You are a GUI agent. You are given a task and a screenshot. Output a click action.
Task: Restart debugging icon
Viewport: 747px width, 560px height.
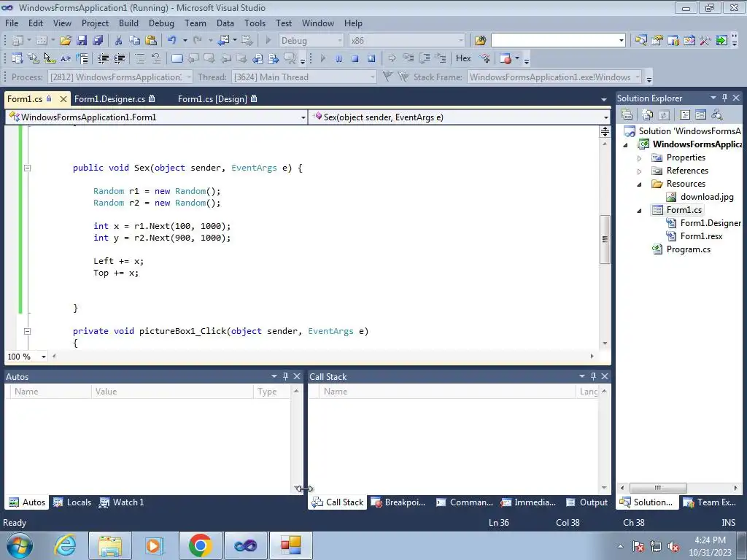point(371,58)
